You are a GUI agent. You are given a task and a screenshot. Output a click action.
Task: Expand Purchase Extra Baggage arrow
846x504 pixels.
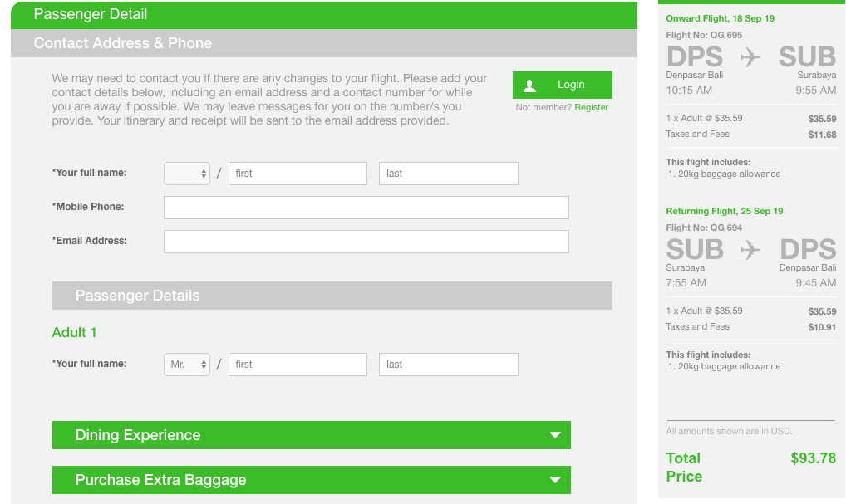pyautogui.click(x=555, y=480)
